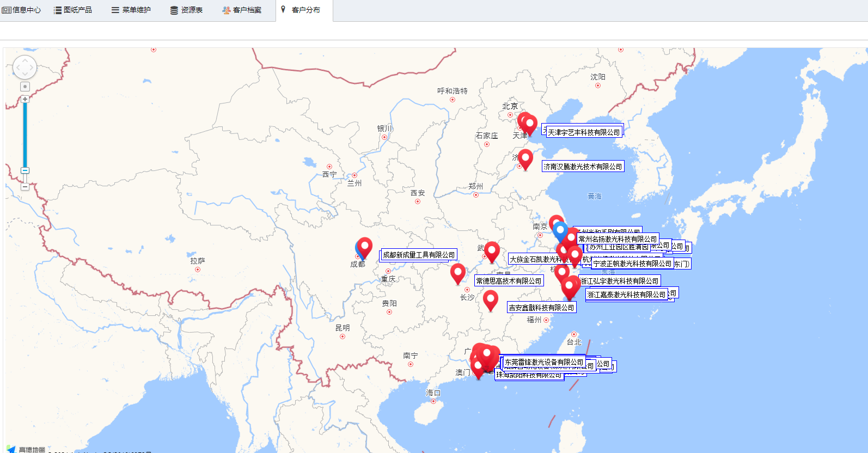Click the map pan direction control
The height and width of the screenshot is (453, 868).
click(x=25, y=68)
